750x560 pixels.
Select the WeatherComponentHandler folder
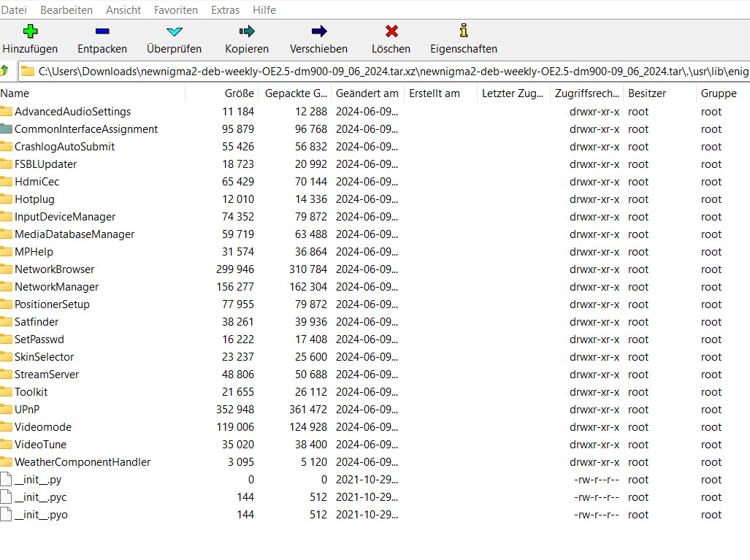83,462
